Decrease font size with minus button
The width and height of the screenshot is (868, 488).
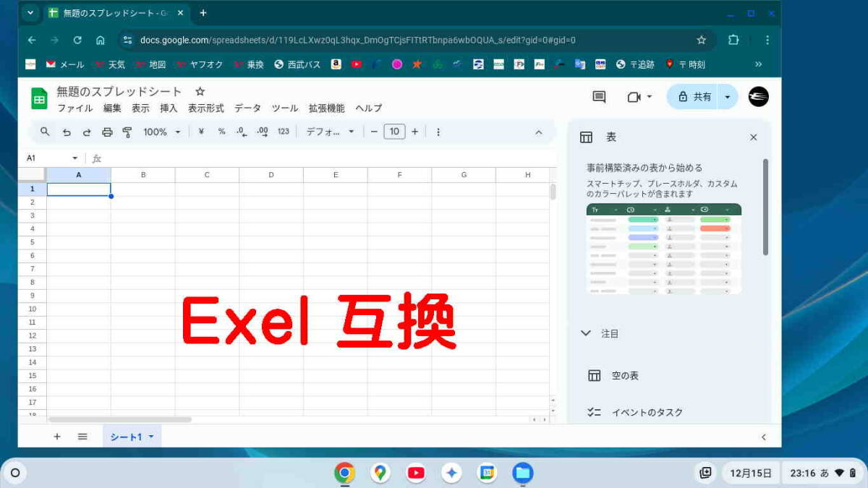[x=374, y=132]
